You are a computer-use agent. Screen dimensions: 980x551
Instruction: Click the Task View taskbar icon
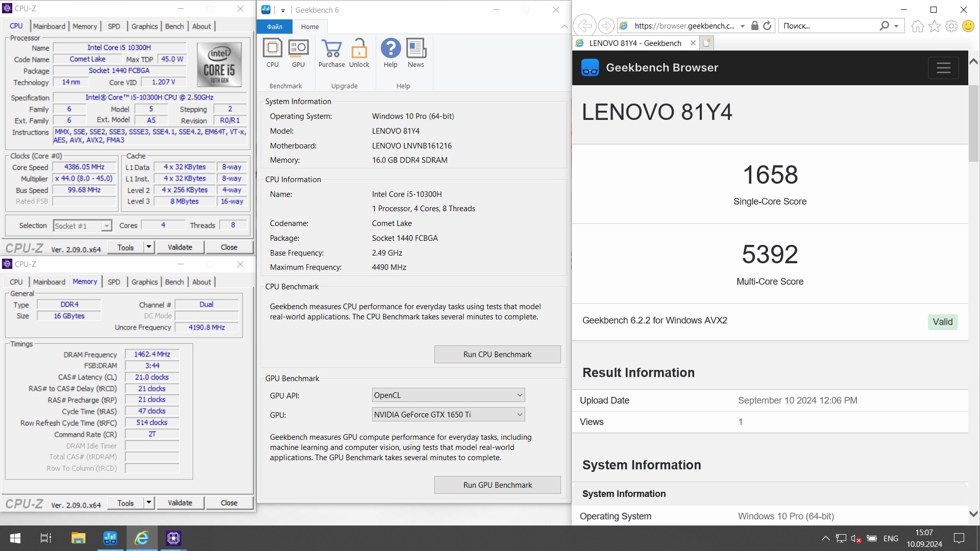[46, 538]
